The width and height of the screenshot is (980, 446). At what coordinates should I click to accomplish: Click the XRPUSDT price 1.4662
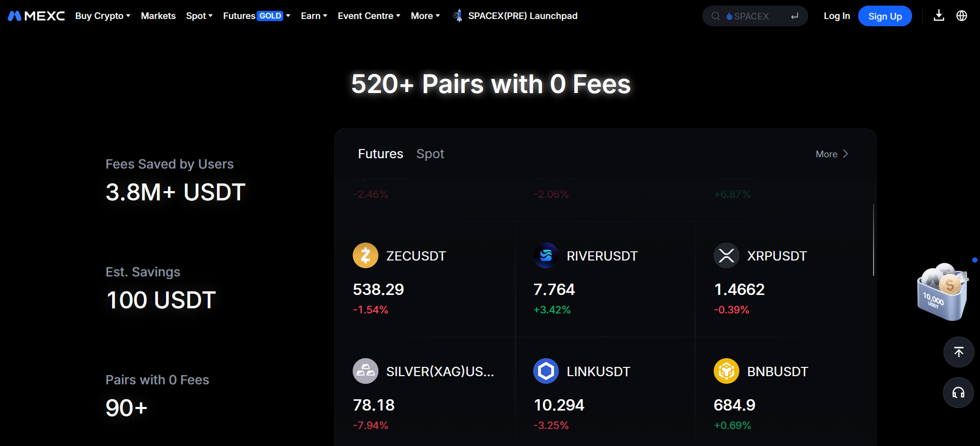[x=739, y=289]
